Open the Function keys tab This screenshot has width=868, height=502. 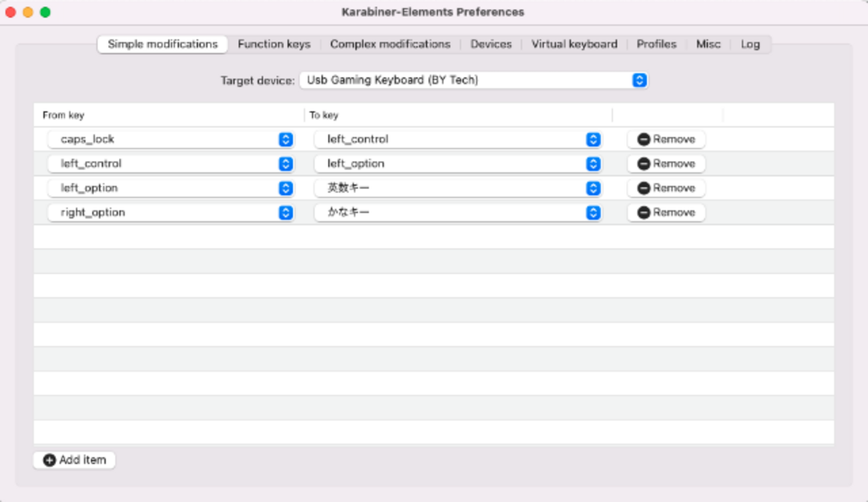click(274, 44)
